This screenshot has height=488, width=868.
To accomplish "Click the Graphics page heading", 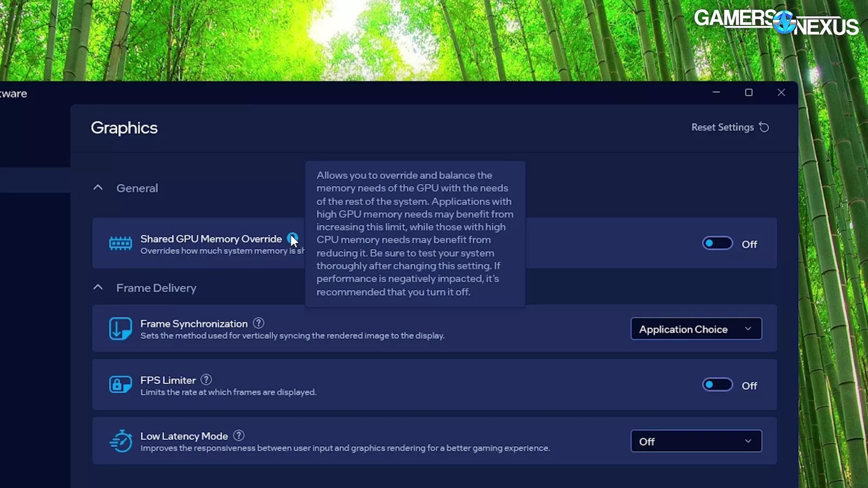I will (124, 128).
